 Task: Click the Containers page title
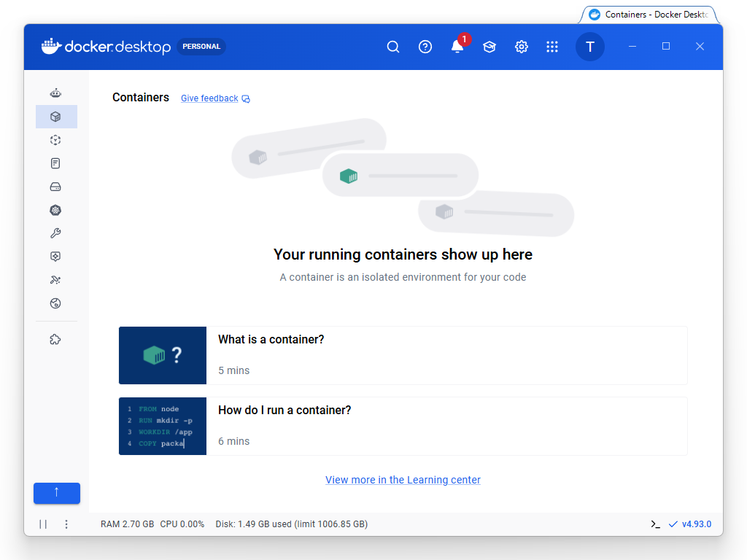pos(141,97)
